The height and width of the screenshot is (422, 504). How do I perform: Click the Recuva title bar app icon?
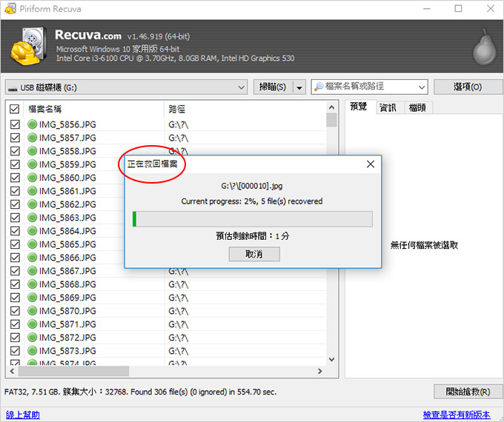(10, 8)
